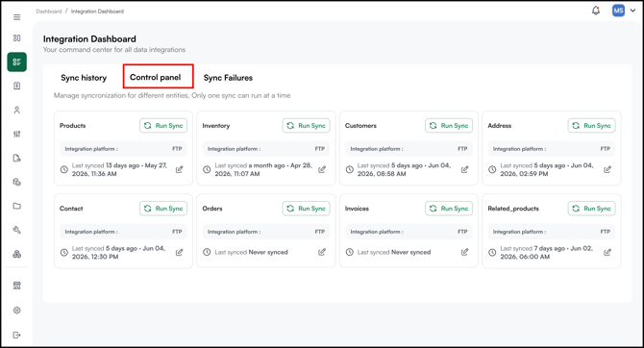Start the Related_products Run Sync button

591,209
